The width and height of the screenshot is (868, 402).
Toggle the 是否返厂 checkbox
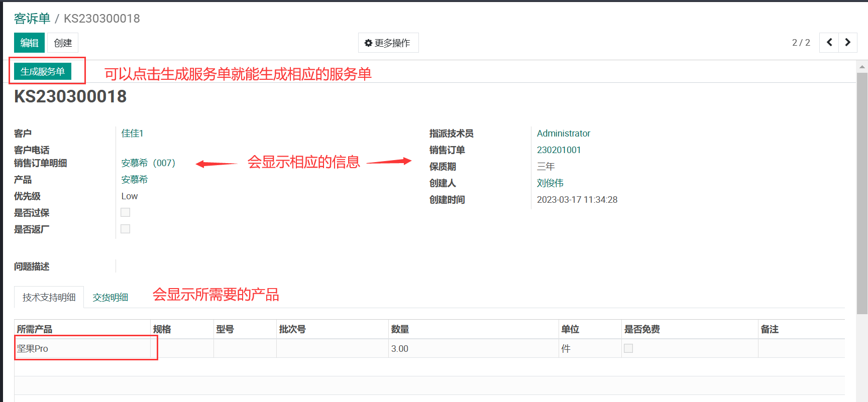tap(126, 229)
